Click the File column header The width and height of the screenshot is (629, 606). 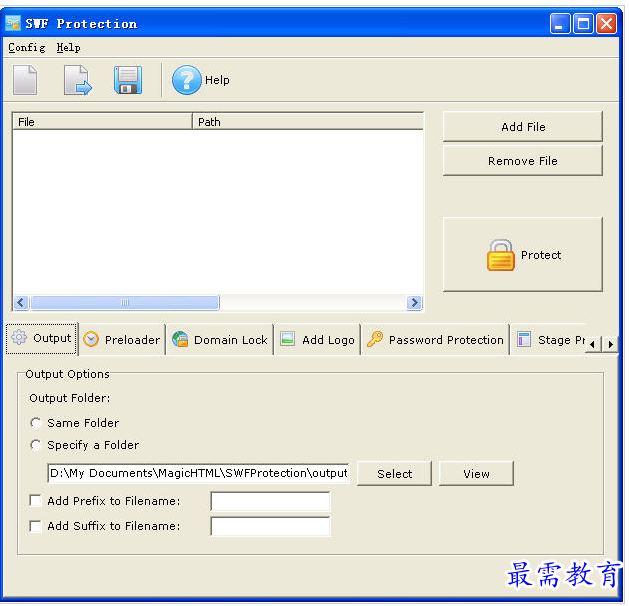(x=103, y=122)
